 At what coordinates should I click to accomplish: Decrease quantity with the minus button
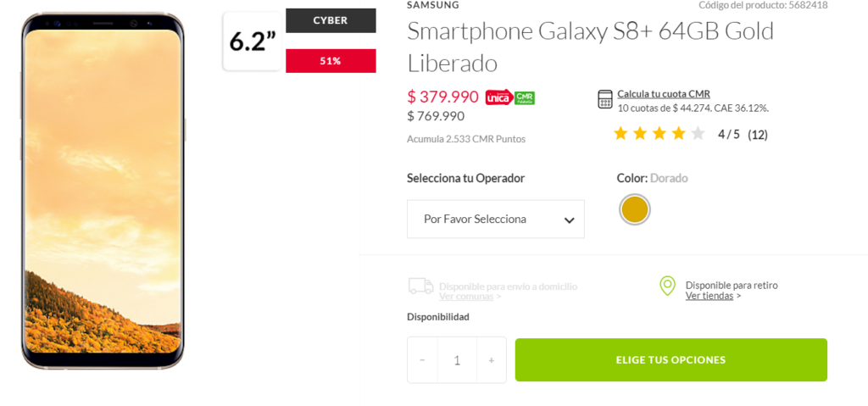pos(423,360)
